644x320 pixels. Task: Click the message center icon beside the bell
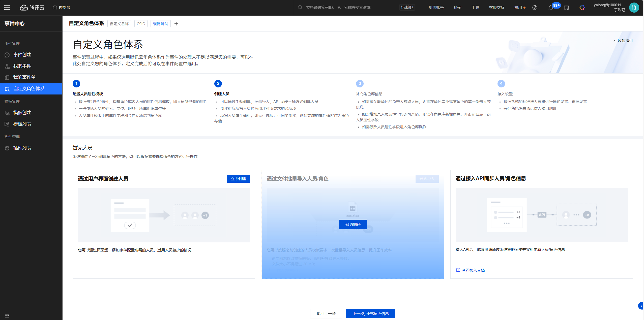566,8
